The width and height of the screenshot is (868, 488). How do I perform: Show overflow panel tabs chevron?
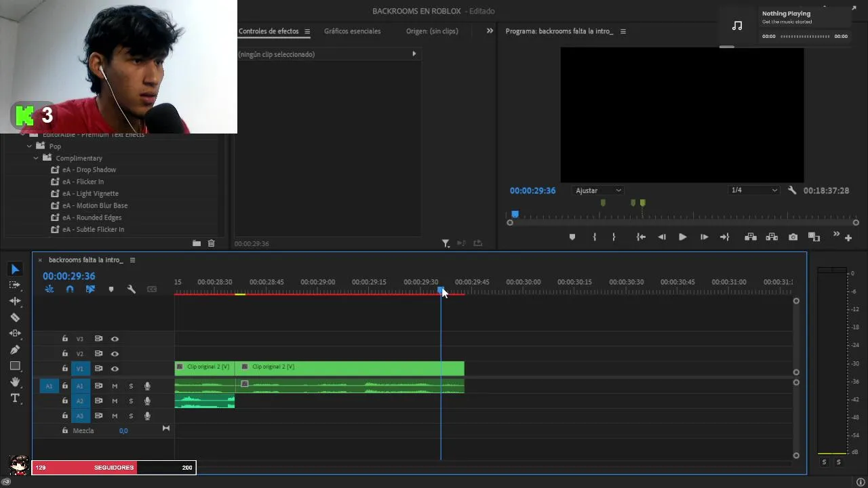click(x=490, y=30)
